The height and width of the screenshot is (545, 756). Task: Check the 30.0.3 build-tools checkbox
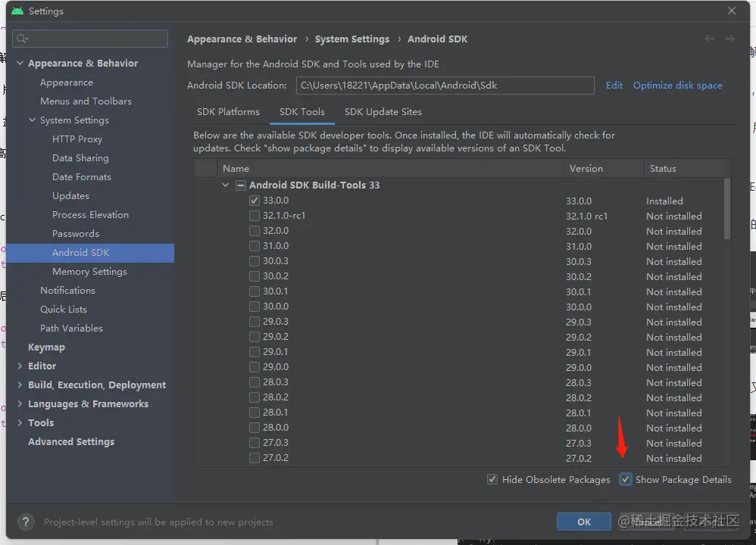click(x=255, y=261)
